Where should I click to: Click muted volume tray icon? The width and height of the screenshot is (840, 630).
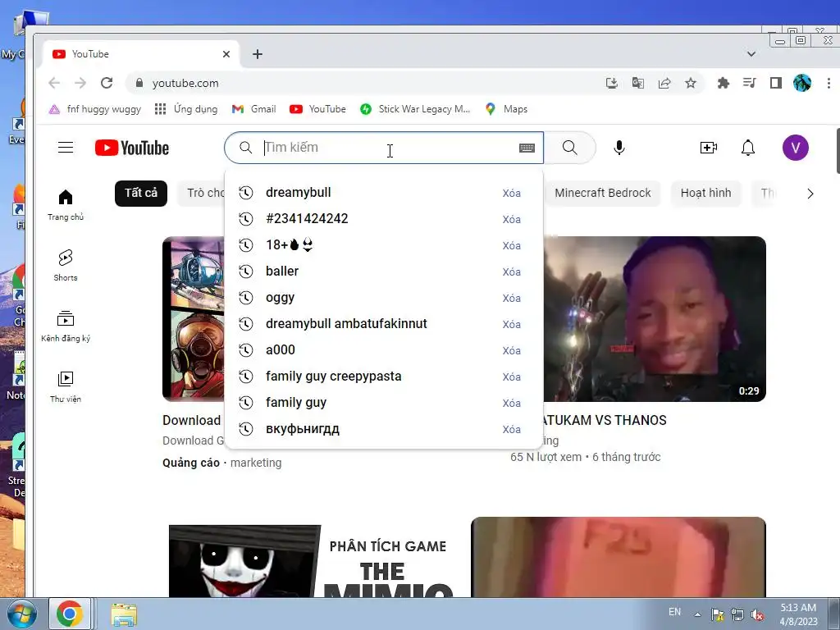tap(757, 614)
